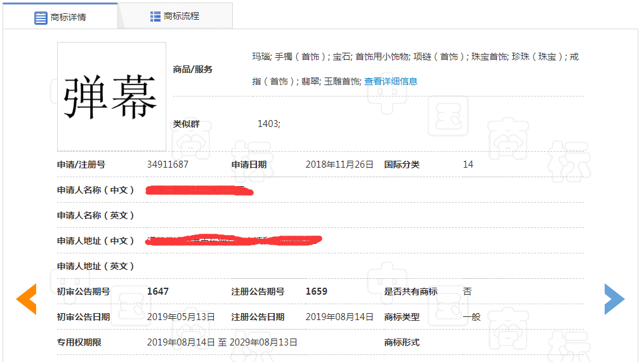Click the 弹幕 trademark image
Image resolution: width=644 pixels, height=362 pixels.
coord(111,97)
